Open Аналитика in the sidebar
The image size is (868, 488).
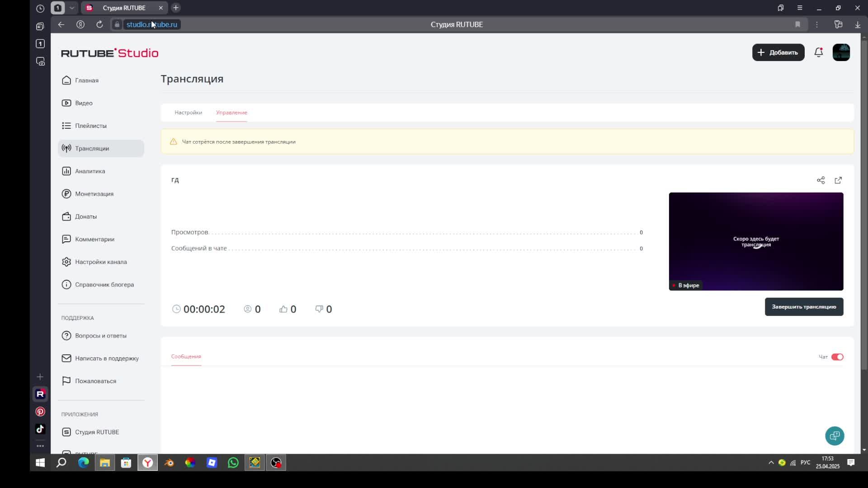(x=90, y=171)
